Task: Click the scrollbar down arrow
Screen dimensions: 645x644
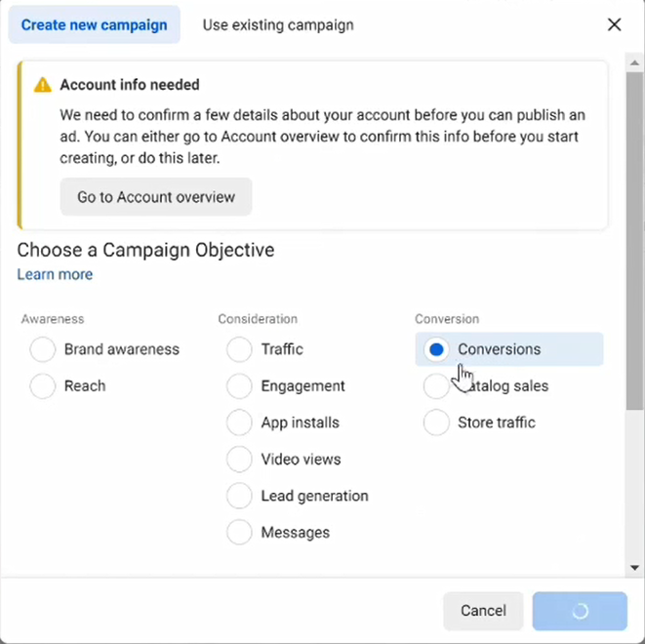Action: 634,568
